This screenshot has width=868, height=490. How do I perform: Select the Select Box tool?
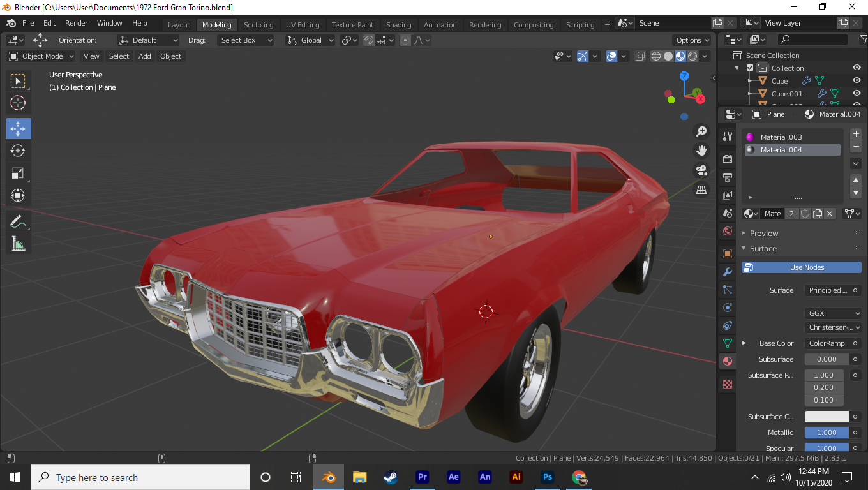(x=18, y=81)
